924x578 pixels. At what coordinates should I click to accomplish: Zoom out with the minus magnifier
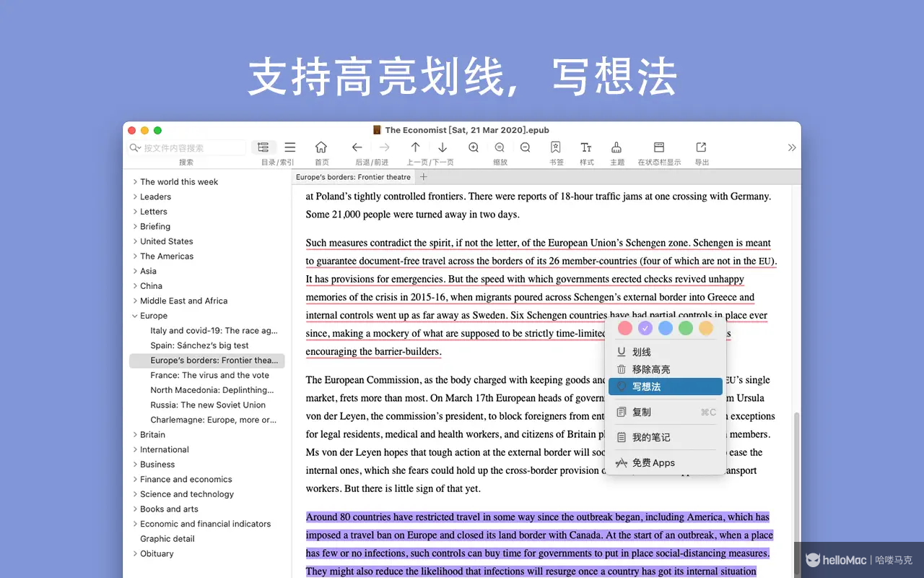pos(526,147)
